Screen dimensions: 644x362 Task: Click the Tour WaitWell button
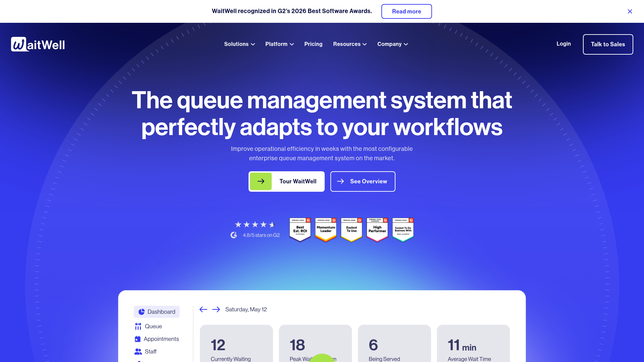286,181
